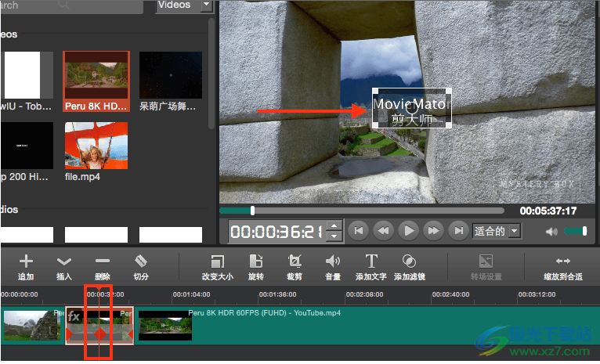Click the rewind button
This screenshot has width=600, height=364.
point(383,231)
